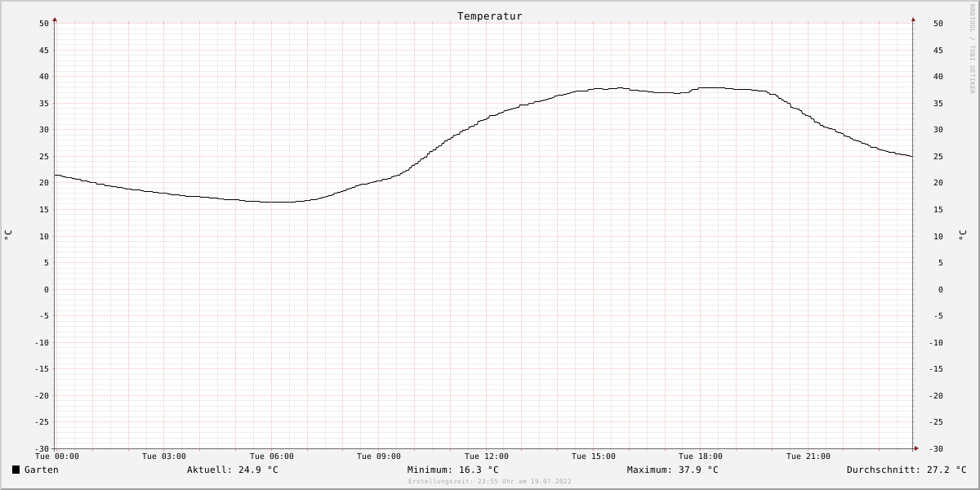The width and height of the screenshot is (980, 490).
Task: Click the "Tue 15:00" time axis label
Action: (594, 457)
